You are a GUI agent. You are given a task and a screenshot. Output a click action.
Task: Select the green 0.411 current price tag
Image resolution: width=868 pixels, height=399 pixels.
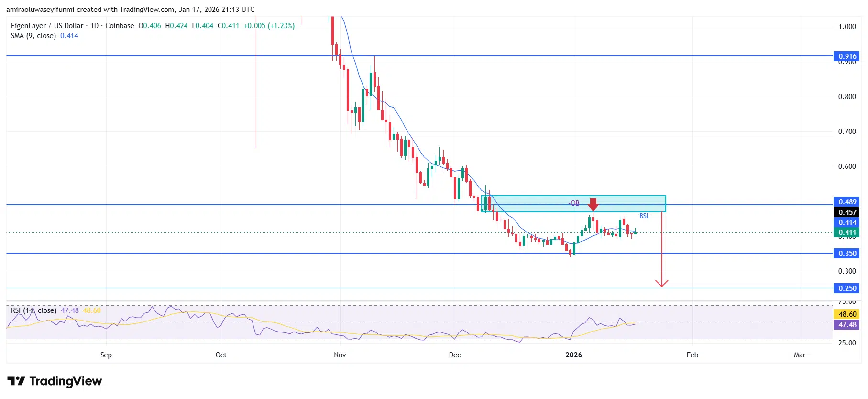(846, 233)
